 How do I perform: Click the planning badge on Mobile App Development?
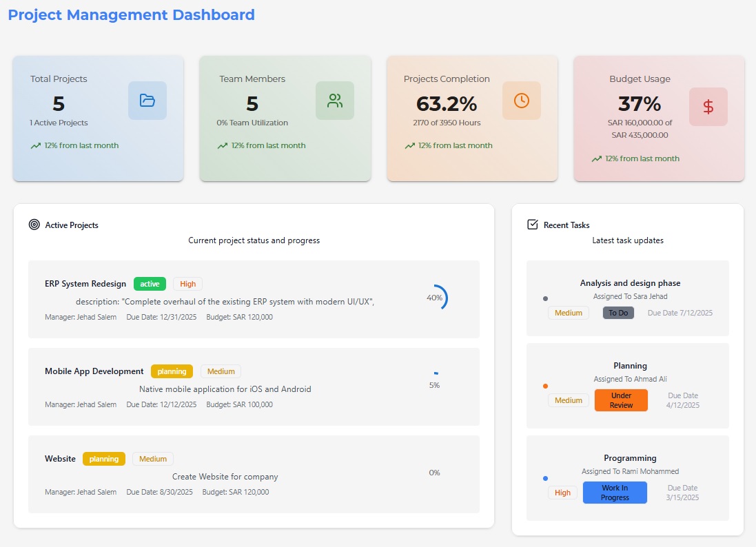tap(172, 371)
